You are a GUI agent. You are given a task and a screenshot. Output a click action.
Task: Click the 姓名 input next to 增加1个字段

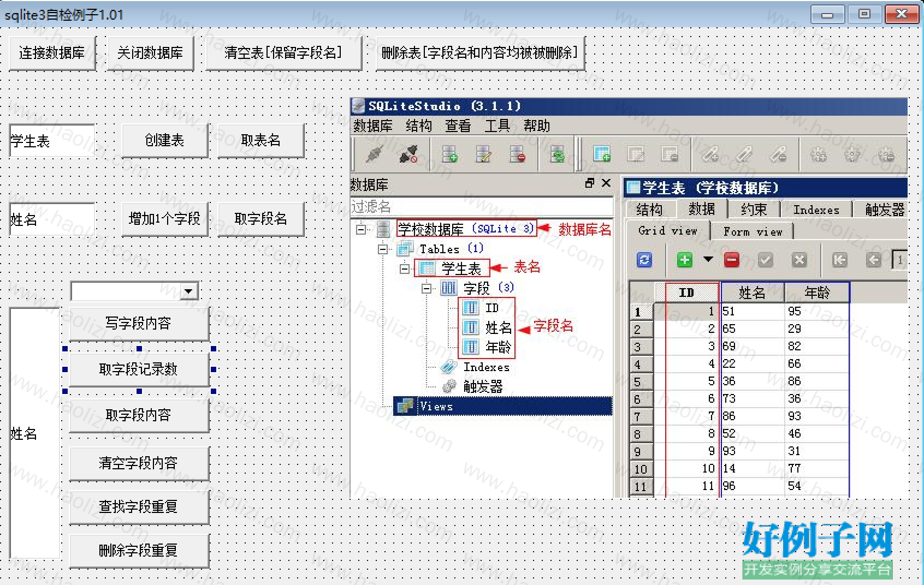point(52,219)
